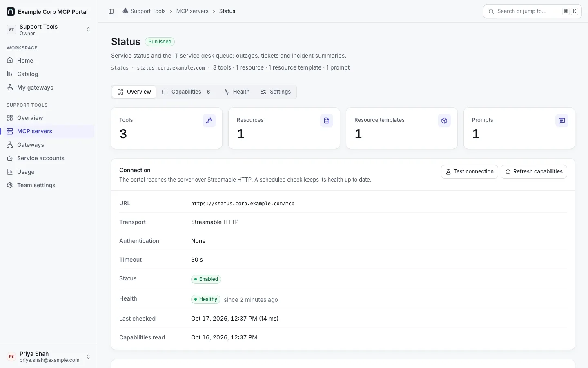Click the wrench icon on Tools card
This screenshot has height=368, width=588.
pyautogui.click(x=209, y=121)
